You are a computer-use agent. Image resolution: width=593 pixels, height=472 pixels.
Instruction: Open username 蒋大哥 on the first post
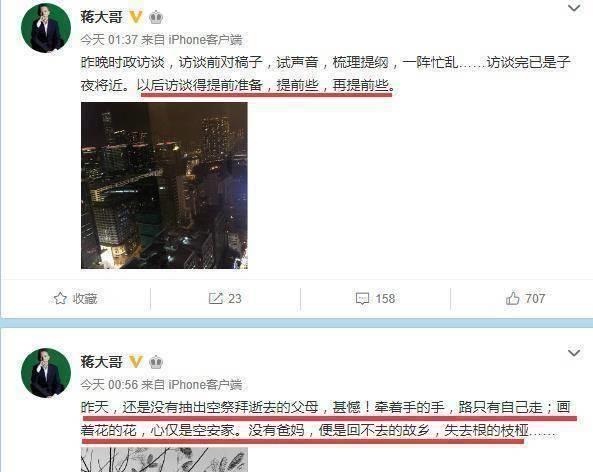pyautogui.click(x=101, y=17)
